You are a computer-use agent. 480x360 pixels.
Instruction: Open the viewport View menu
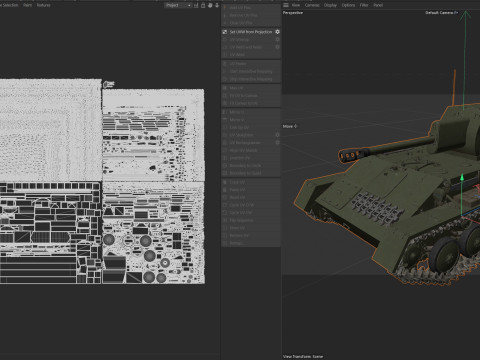[296, 5]
